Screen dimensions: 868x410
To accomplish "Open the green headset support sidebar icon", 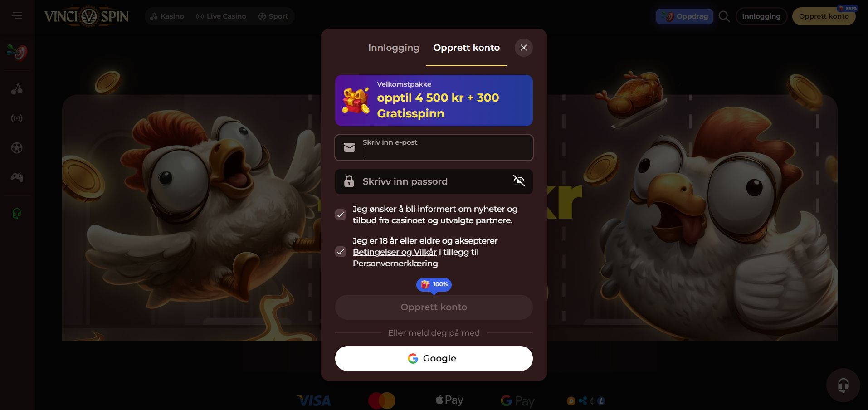I will pyautogui.click(x=17, y=213).
